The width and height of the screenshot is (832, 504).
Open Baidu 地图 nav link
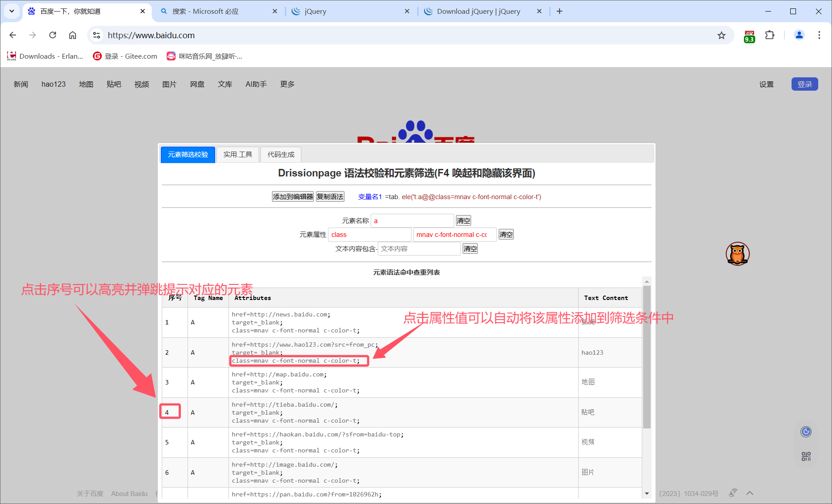[x=86, y=84]
